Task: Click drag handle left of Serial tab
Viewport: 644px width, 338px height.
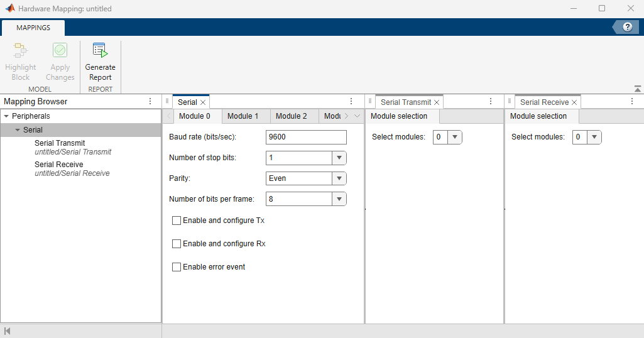Action: click(x=167, y=101)
